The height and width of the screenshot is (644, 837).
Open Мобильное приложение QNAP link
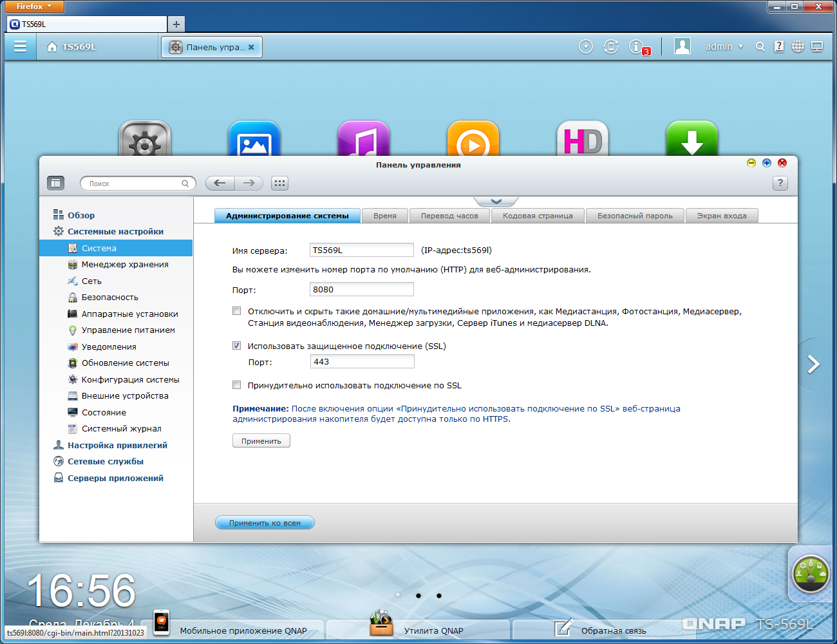pyautogui.click(x=243, y=630)
